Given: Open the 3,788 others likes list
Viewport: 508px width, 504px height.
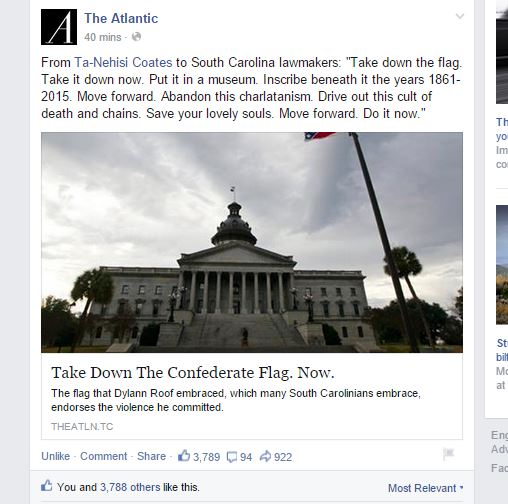Looking at the screenshot, I should [130, 487].
